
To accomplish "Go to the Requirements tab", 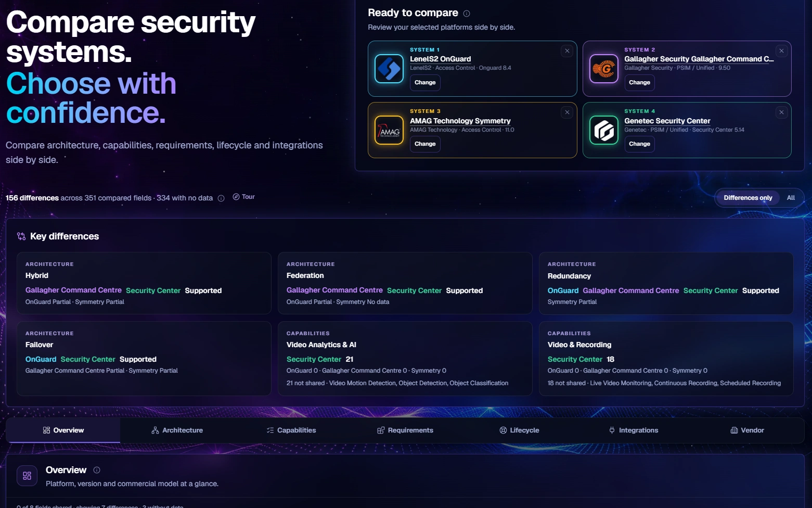I will click(x=405, y=430).
